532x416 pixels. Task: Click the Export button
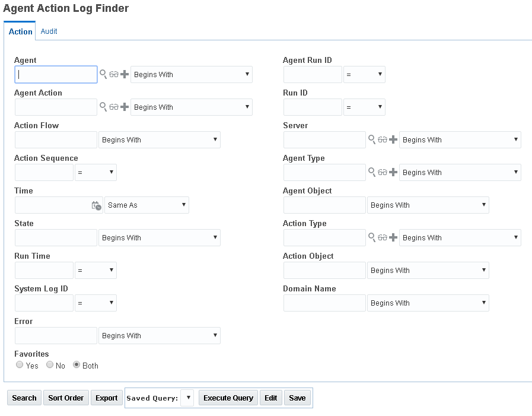pyautogui.click(x=107, y=398)
